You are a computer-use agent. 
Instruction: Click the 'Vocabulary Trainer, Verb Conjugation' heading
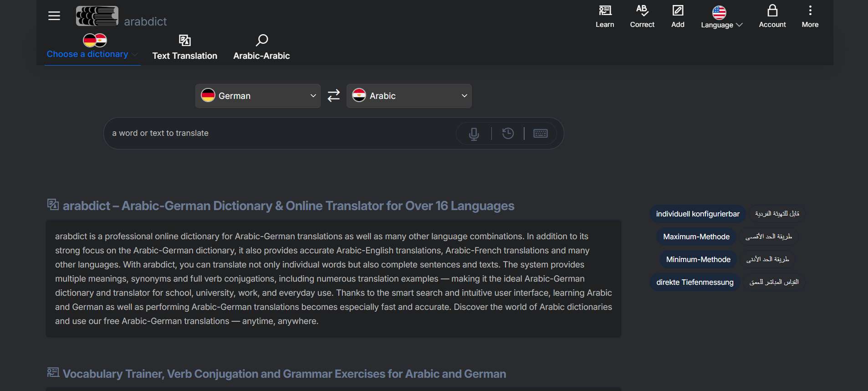(x=285, y=374)
